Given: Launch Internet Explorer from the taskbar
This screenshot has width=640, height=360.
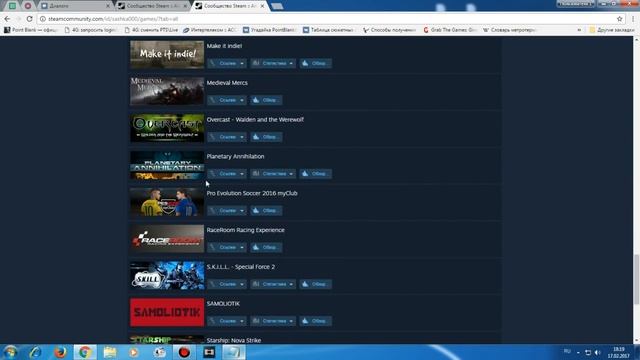Looking at the screenshot, I should (x=35, y=352).
